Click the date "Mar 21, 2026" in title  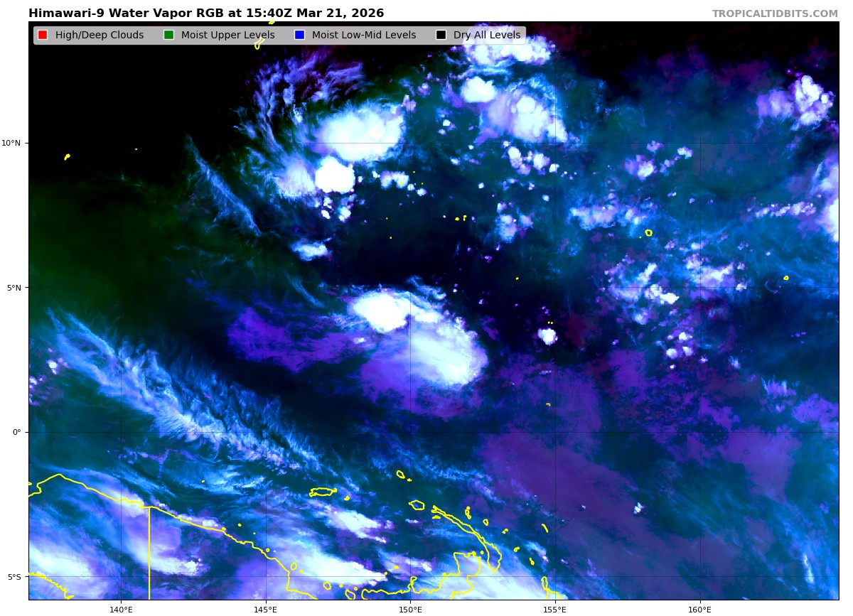pyautogui.click(x=340, y=13)
